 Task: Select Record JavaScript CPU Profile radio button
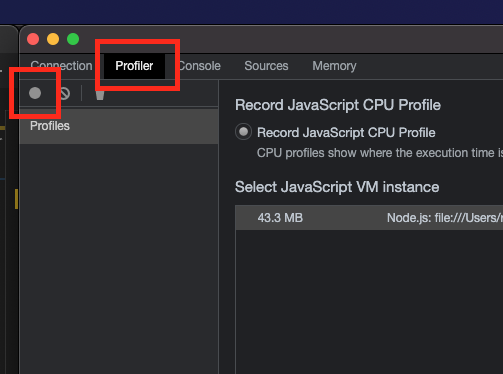point(243,132)
